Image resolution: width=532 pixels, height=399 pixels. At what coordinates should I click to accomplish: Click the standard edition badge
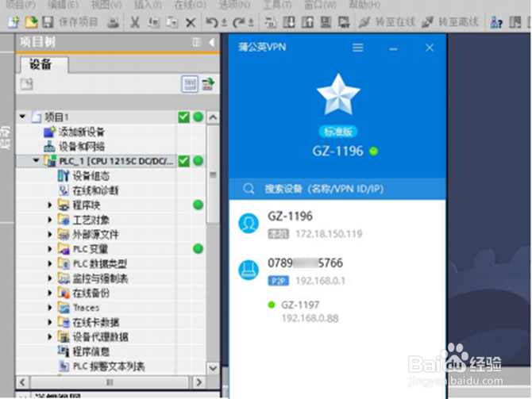(x=338, y=132)
